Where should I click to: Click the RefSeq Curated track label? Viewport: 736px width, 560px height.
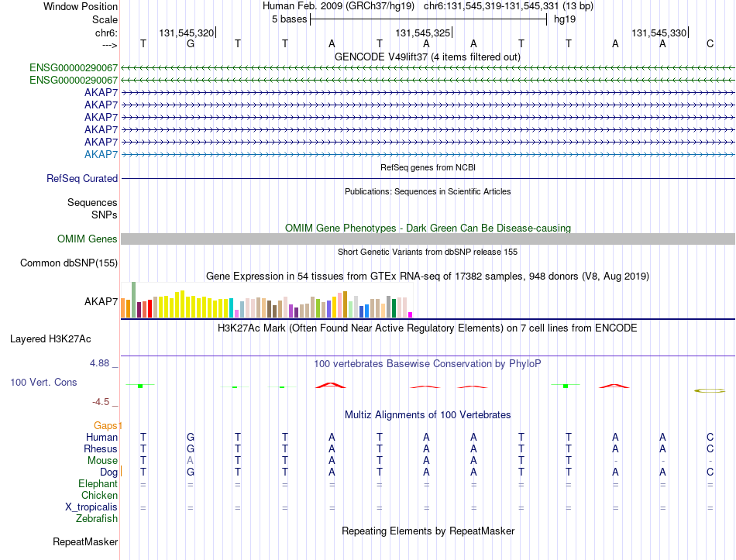82,178
